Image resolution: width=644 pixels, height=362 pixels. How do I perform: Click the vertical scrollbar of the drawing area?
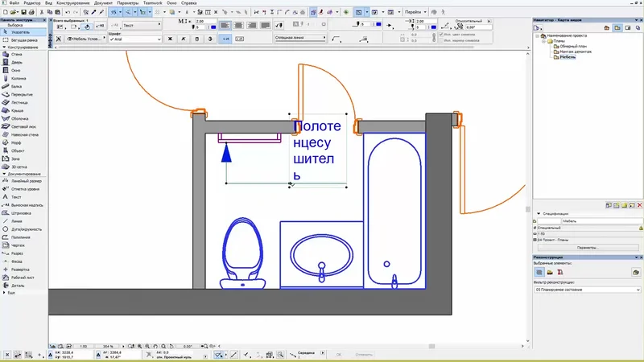click(528, 195)
